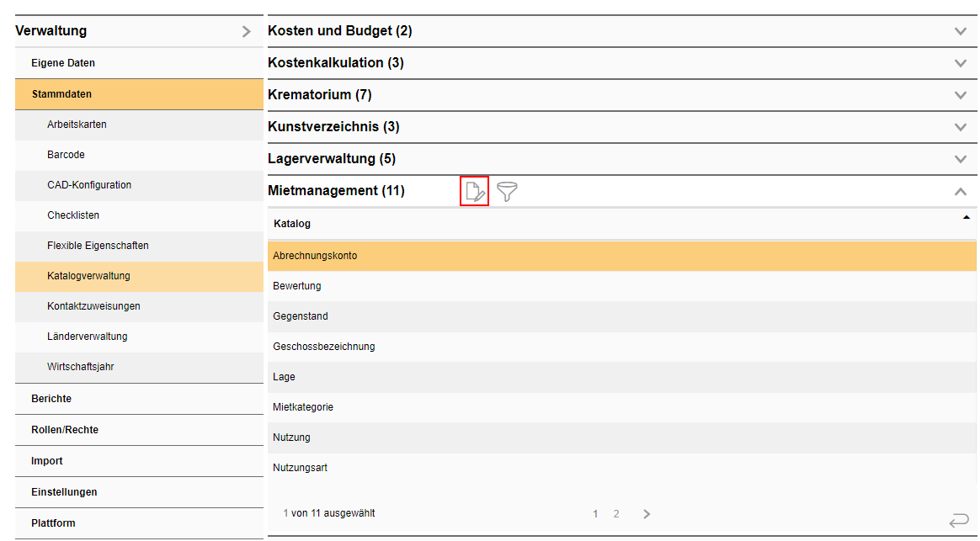Go to page 2 of catalog list
Screen dimensions: 980x541
pos(616,514)
